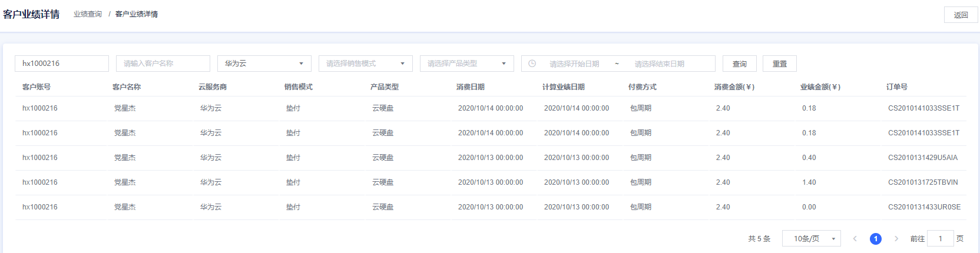Click the 业绩查询 breadcrumb link

(x=88, y=14)
